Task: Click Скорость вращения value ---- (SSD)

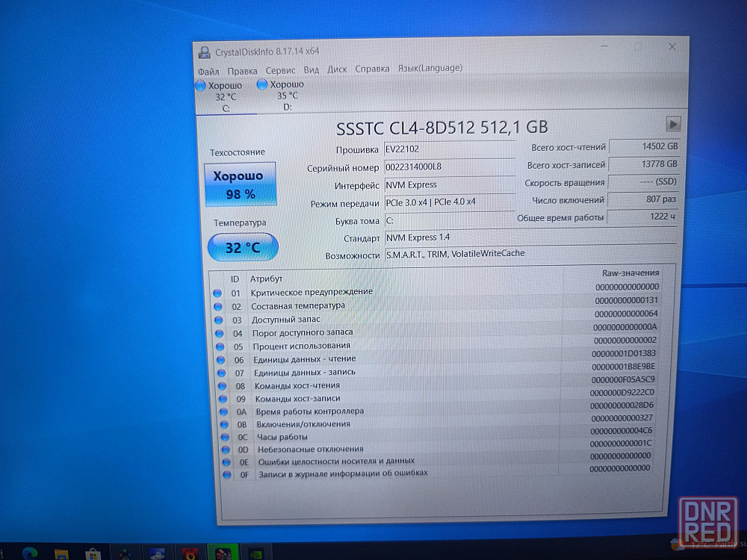Action: pyautogui.click(x=642, y=182)
